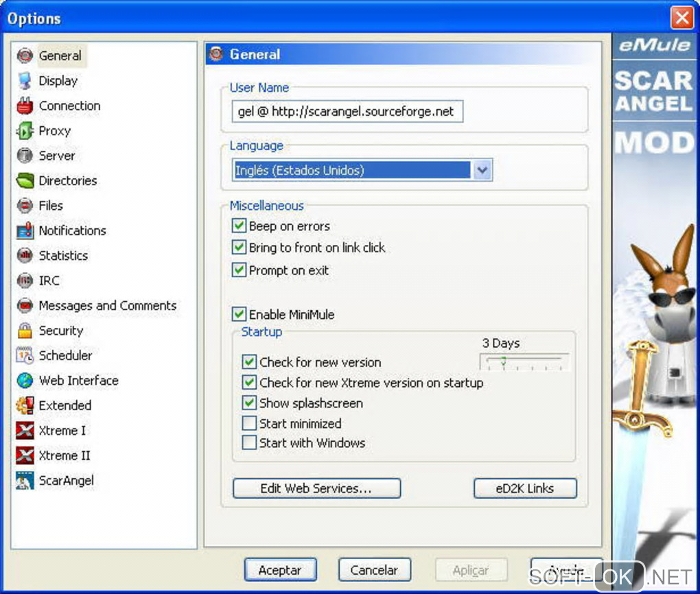Uncheck Prompt on exit

pos(239,270)
